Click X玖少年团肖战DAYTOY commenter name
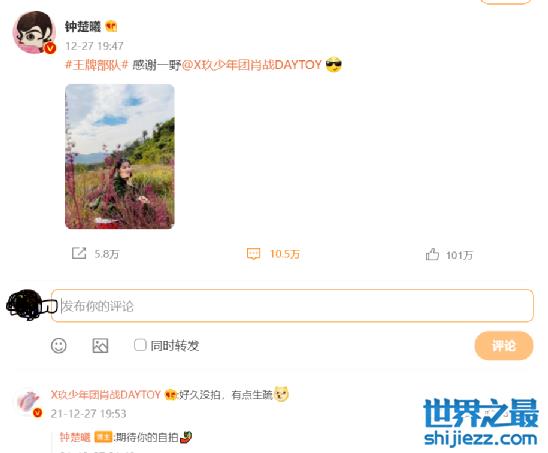The height and width of the screenshot is (453, 548). [106, 395]
